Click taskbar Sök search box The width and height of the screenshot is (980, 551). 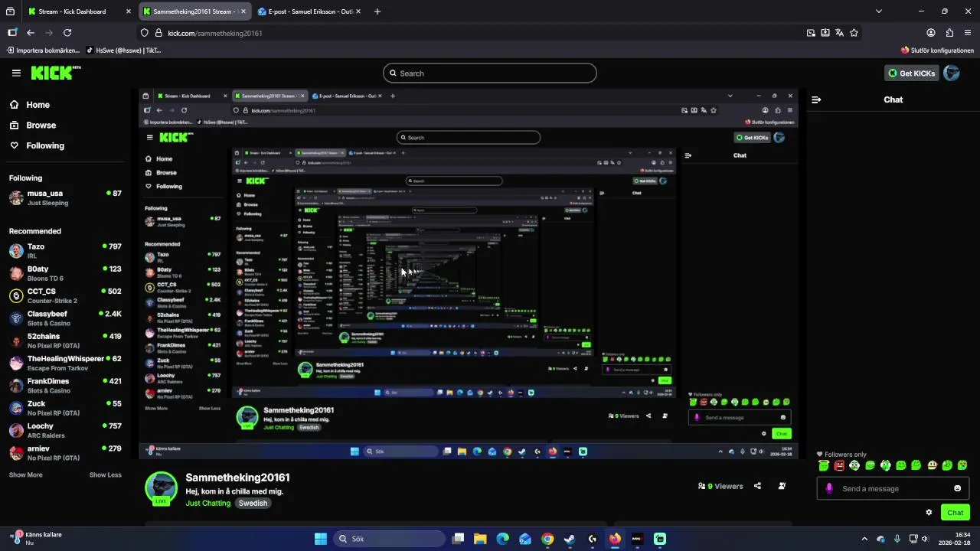(389, 539)
